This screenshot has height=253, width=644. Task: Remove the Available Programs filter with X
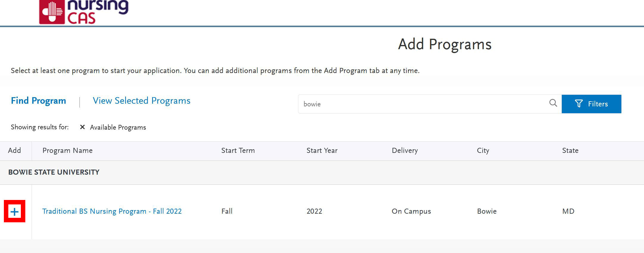click(x=82, y=127)
